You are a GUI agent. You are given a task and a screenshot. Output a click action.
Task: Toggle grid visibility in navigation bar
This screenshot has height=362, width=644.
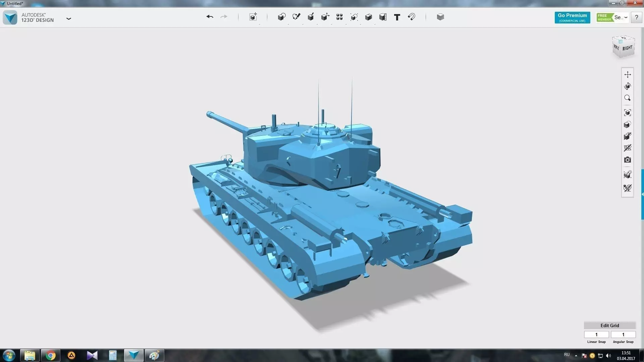point(628,148)
